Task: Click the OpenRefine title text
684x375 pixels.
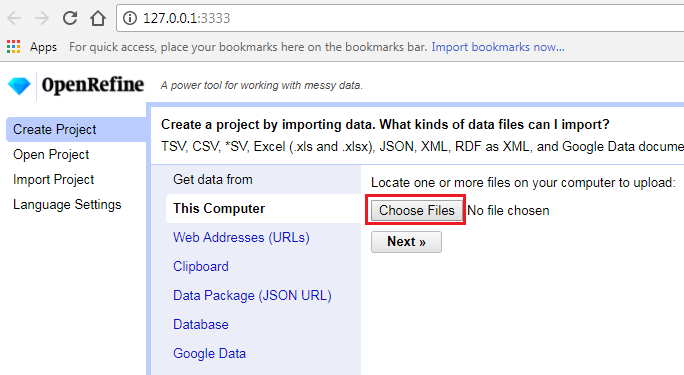Action: pos(92,85)
